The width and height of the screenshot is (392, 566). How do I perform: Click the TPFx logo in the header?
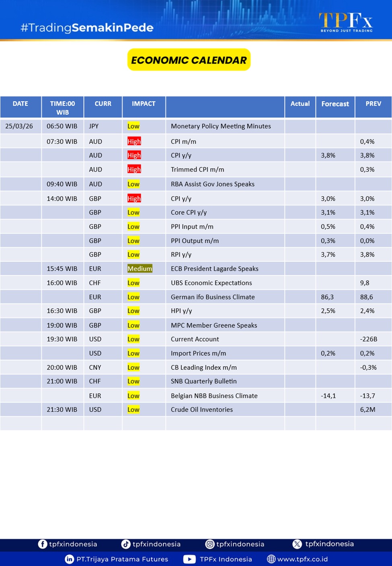[346, 22]
